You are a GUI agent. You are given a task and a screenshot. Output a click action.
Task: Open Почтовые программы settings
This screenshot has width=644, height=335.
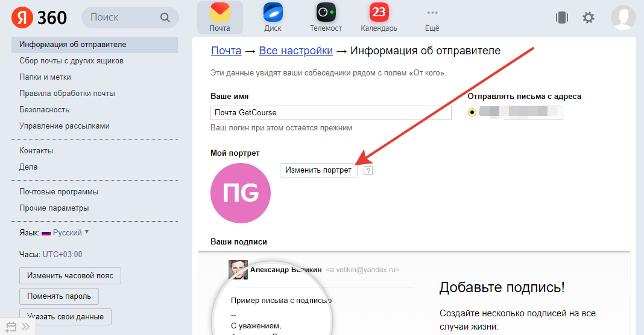[x=58, y=192]
